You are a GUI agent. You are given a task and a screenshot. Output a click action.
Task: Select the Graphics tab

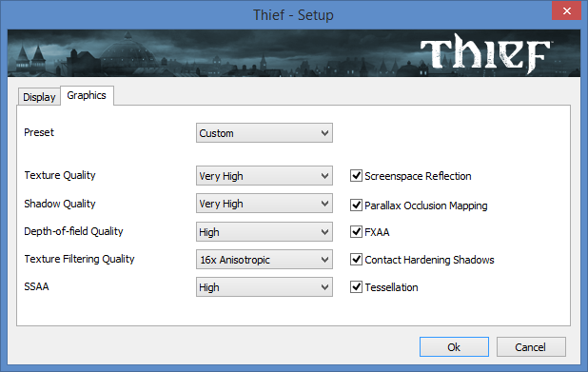tap(87, 96)
